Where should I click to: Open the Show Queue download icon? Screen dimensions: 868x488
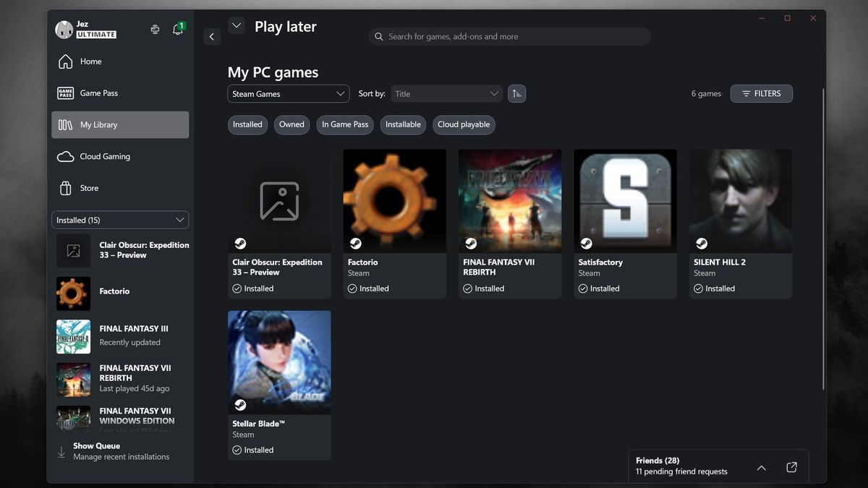(61, 452)
